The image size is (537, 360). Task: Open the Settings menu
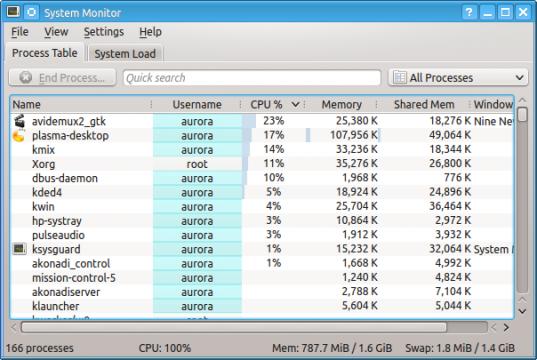[x=104, y=32]
